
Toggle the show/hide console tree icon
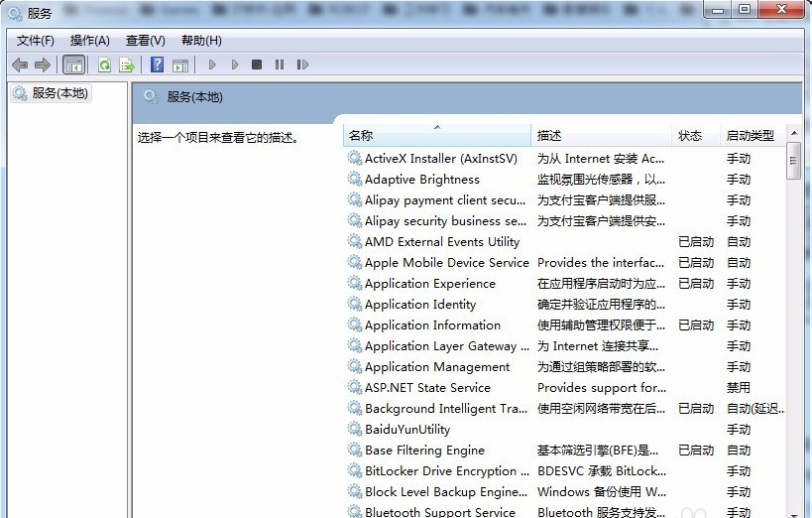click(73, 65)
